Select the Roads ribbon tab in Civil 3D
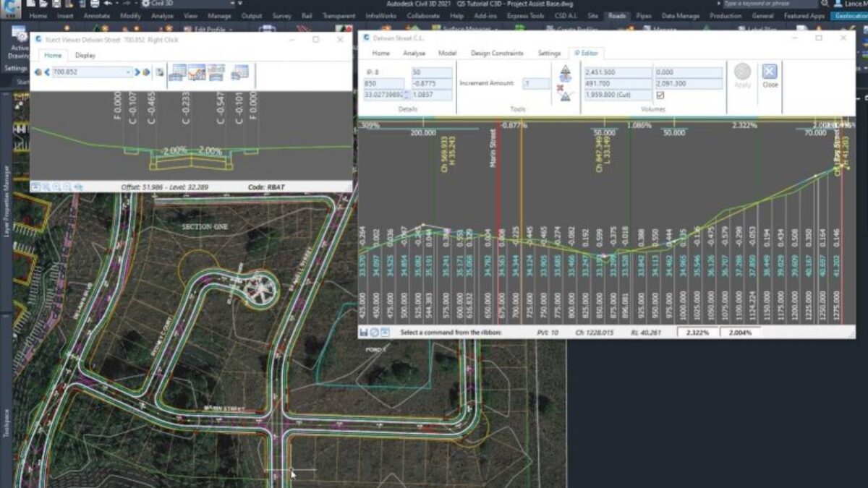 click(x=616, y=14)
